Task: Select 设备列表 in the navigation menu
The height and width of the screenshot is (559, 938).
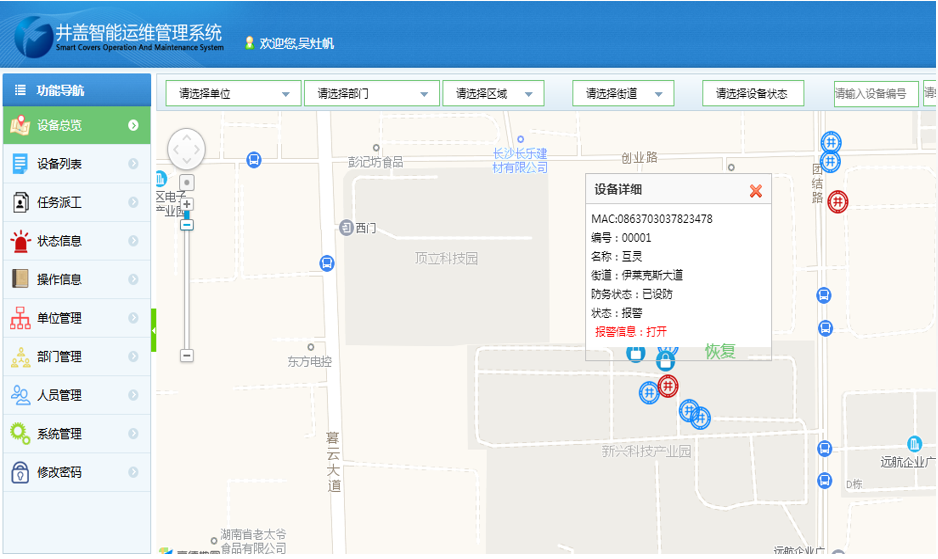Action: tap(60, 164)
